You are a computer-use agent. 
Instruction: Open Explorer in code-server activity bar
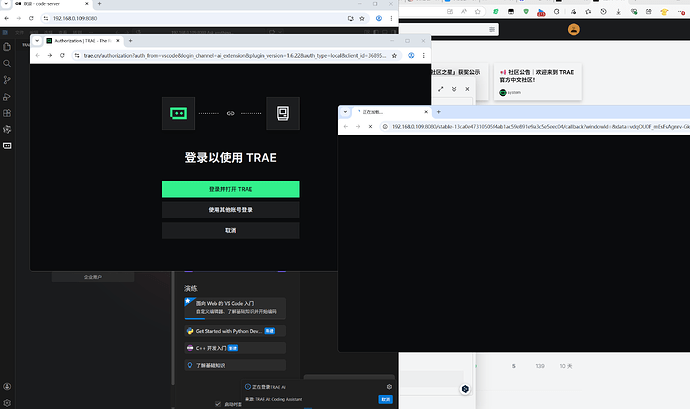point(7,47)
